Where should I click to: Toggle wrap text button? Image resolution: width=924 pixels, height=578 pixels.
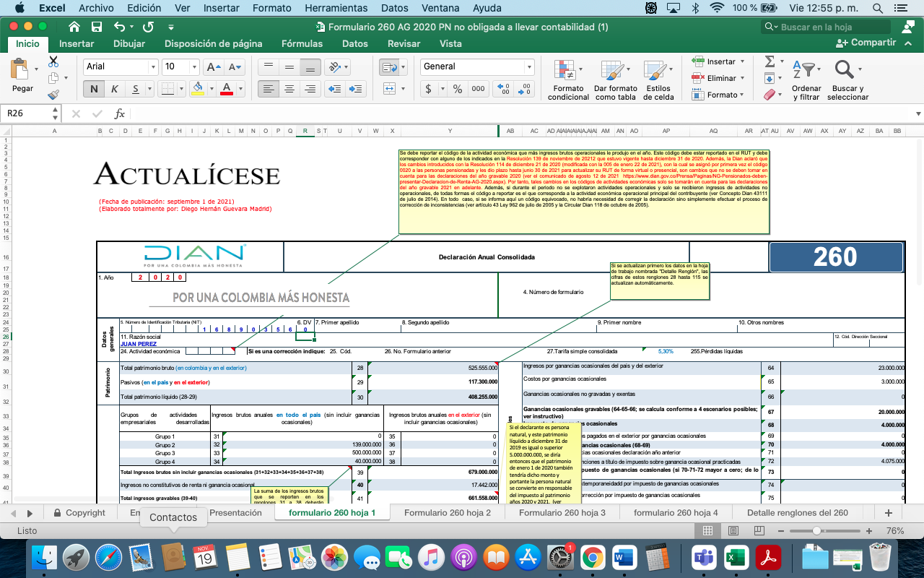click(x=388, y=66)
